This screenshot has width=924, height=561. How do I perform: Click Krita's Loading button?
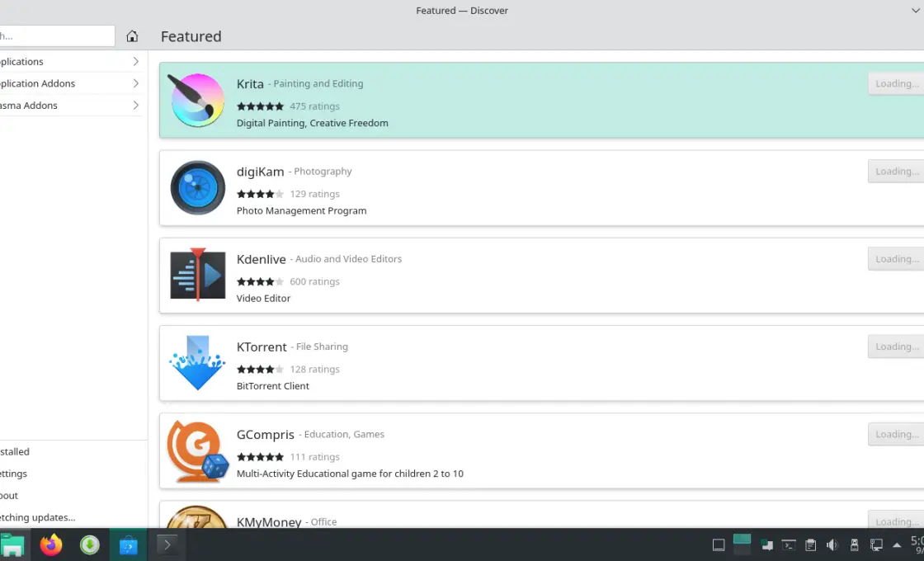[x=896, y=83]
